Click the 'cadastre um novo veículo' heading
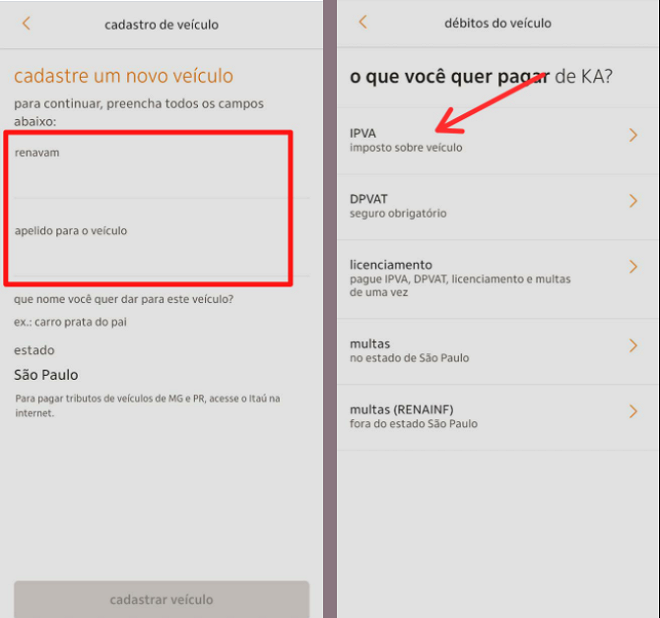Viewport: 660px width, 618px height. [123, 76]
